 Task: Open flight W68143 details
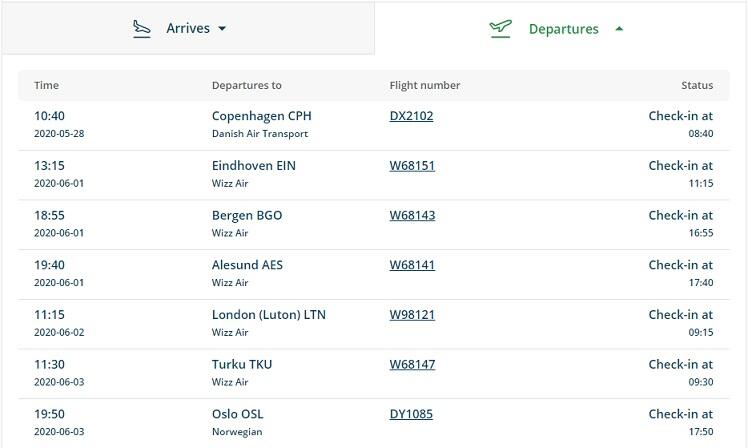pos(412,215)
